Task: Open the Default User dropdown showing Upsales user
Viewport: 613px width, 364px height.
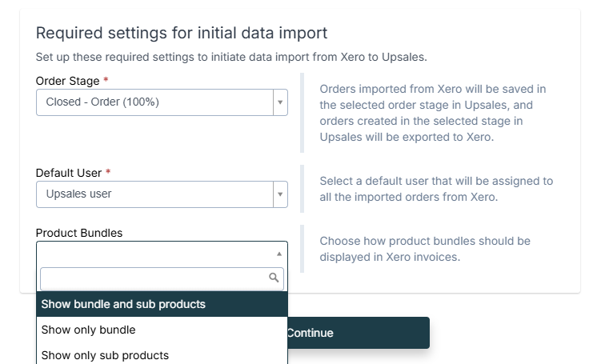Action: click(162, 194)
